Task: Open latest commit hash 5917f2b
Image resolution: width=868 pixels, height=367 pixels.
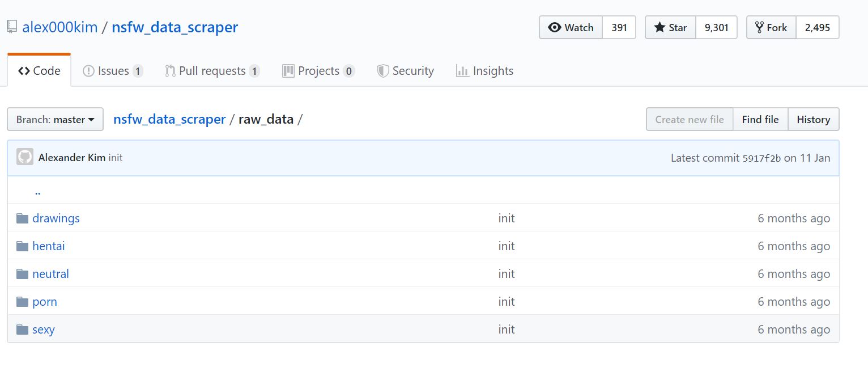Action: pos(761,158)
